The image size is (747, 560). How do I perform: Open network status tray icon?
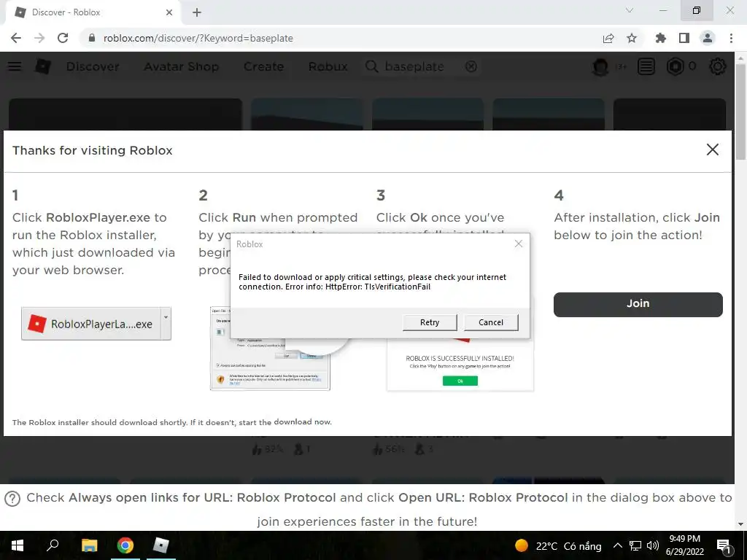click(635, 545)
